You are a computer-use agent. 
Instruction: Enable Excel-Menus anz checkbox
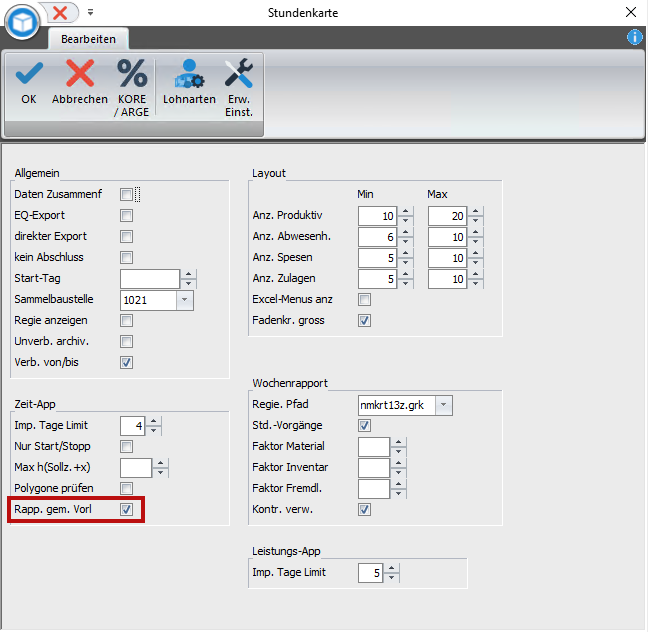(364, 299)
